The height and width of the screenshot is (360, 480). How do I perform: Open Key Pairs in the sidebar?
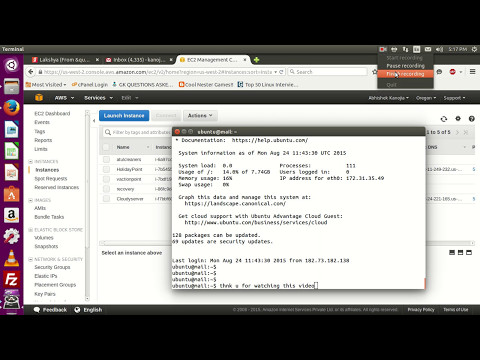click(x=45, y=294)
